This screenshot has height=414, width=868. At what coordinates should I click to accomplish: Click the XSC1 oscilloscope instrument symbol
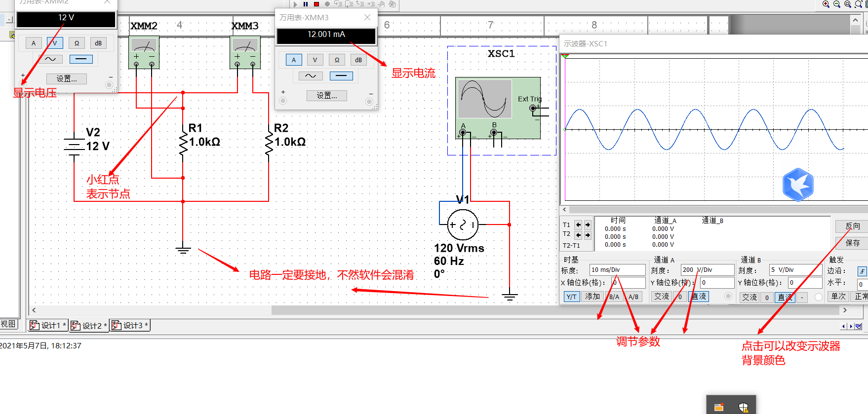[498, 108]
